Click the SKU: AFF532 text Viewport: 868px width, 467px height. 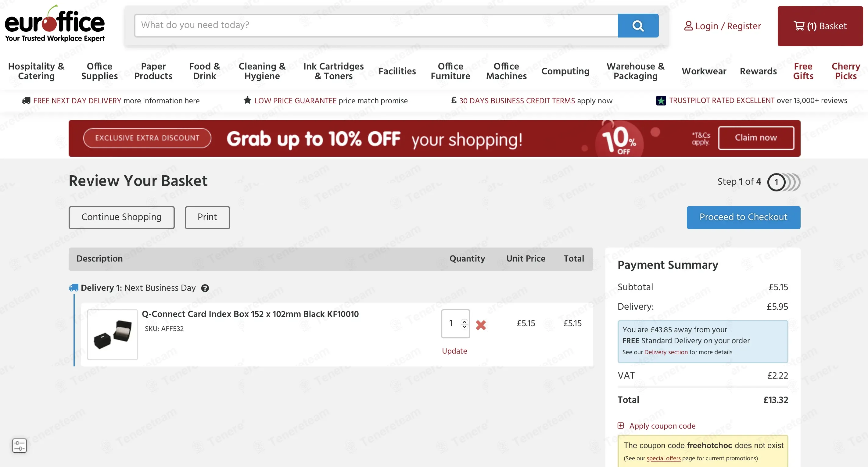coord(164,329)
